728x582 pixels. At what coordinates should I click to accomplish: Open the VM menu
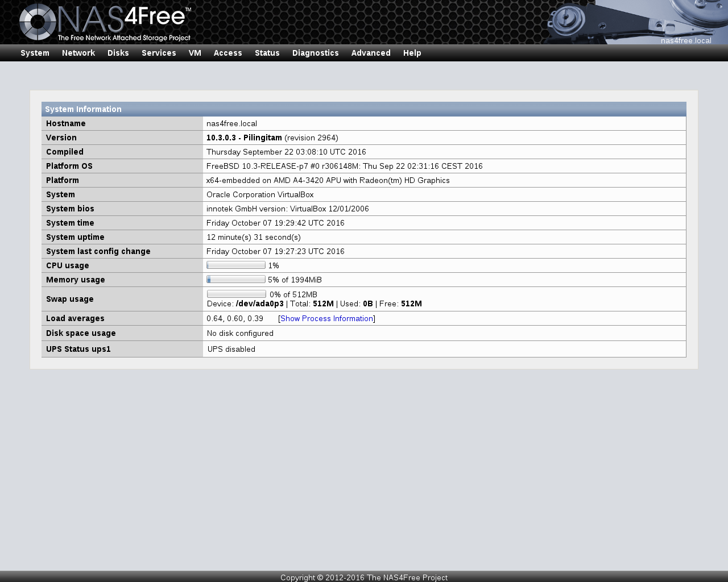point(195,53)
